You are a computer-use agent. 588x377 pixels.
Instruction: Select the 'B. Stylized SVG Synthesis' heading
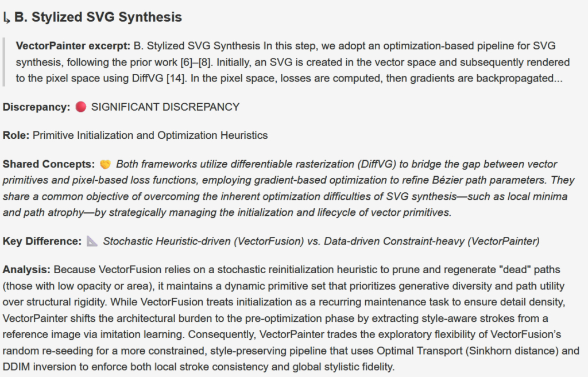point(98,17)
